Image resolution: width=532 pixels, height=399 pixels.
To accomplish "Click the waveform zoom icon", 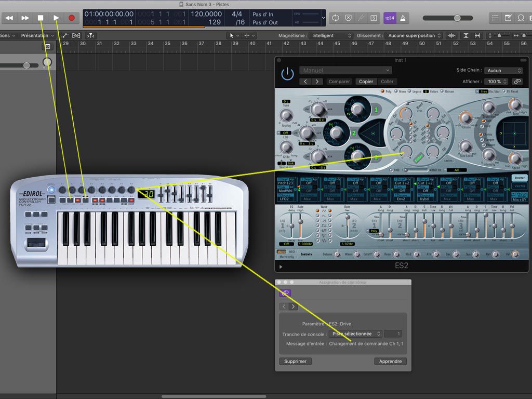I will [x=451, y=36].
